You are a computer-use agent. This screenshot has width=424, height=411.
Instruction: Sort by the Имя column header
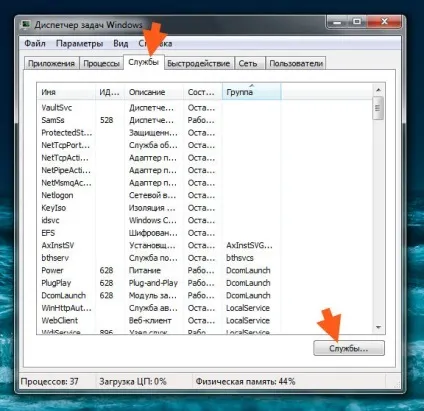[x=66, y=92]
